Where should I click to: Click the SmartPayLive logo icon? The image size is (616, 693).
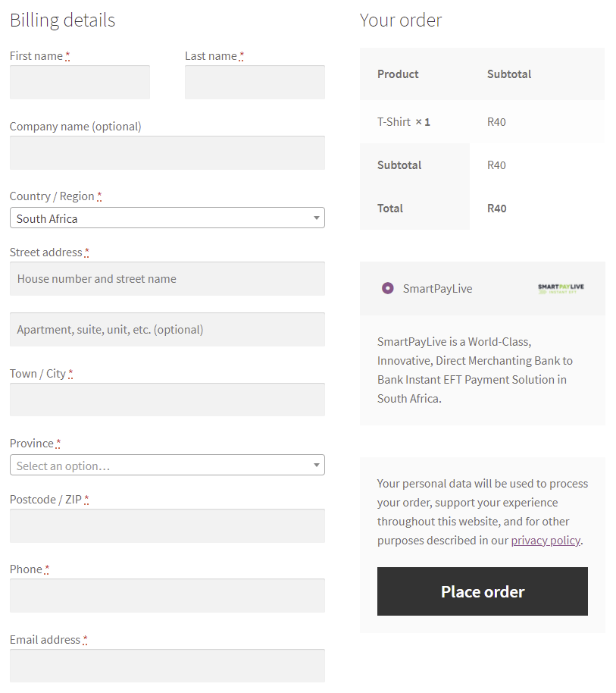561,289
